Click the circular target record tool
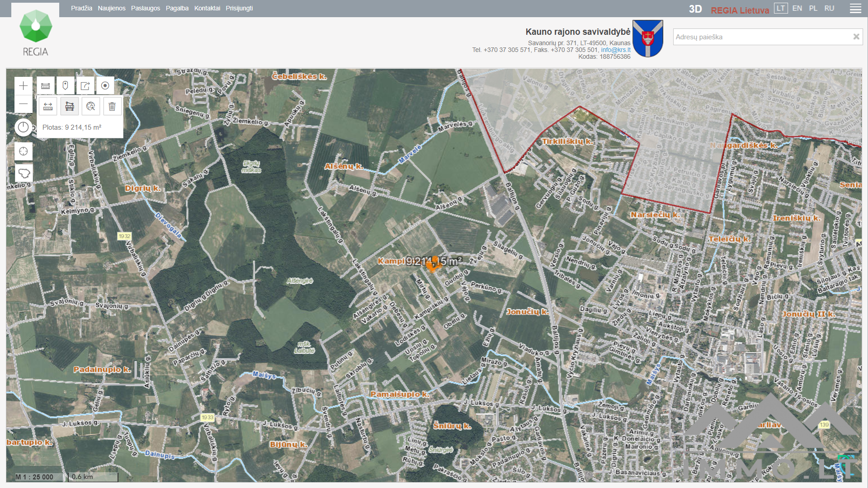This screenshot has width=868, height=488. click(x=105, y=86)
